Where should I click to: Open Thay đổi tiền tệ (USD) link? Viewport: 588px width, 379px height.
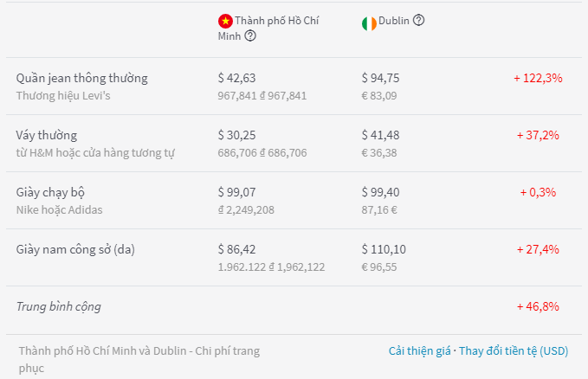click(x=514, y=351)
